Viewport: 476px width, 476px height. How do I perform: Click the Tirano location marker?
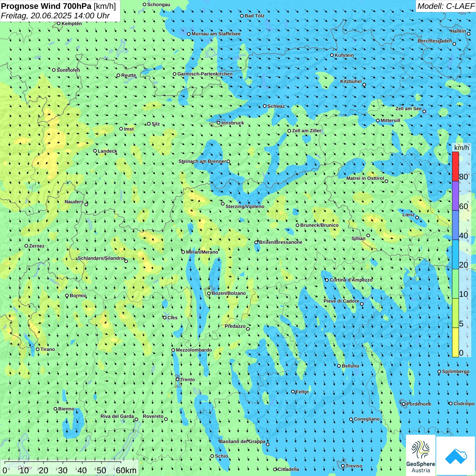coord(38,349)
